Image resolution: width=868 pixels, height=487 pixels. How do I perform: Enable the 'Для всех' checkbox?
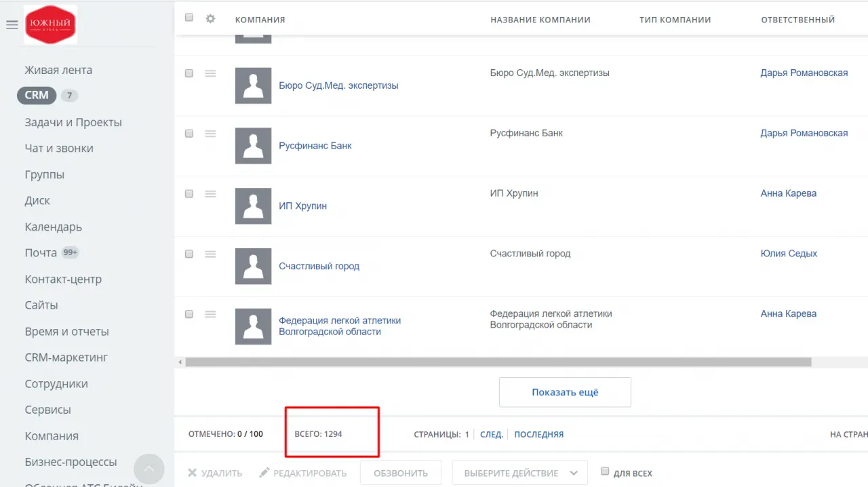605,471
